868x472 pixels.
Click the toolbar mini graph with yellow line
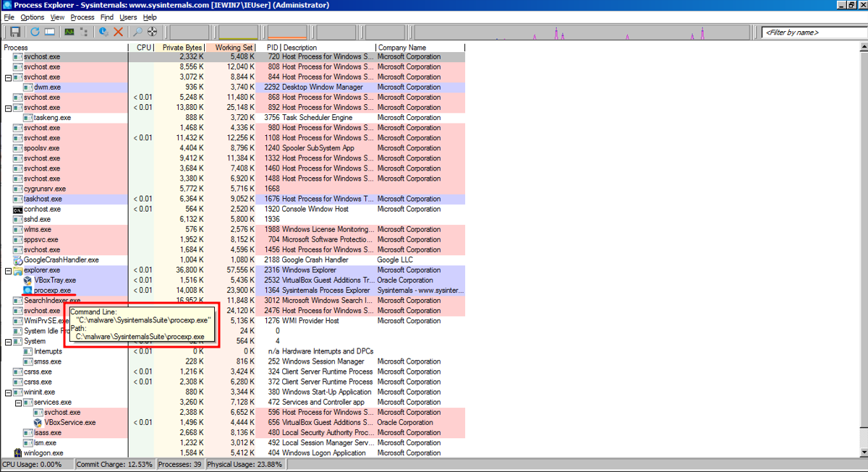238,32
